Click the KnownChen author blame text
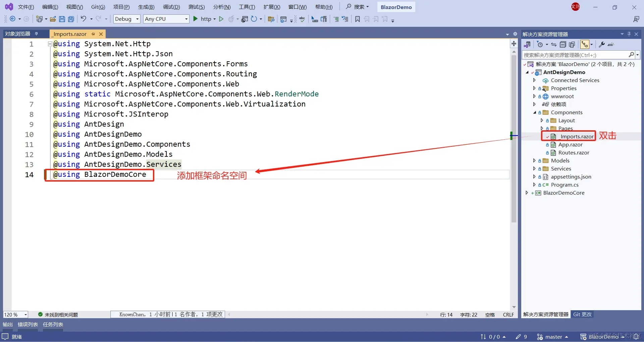 coord(168,314)
